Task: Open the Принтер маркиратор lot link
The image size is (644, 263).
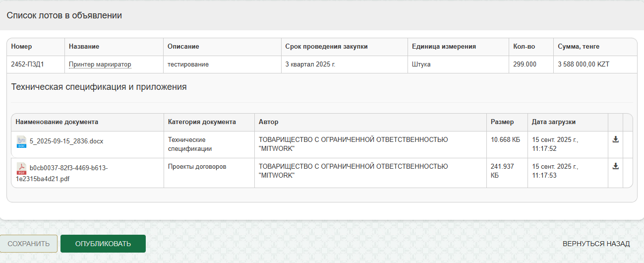Action: point(100,65)
